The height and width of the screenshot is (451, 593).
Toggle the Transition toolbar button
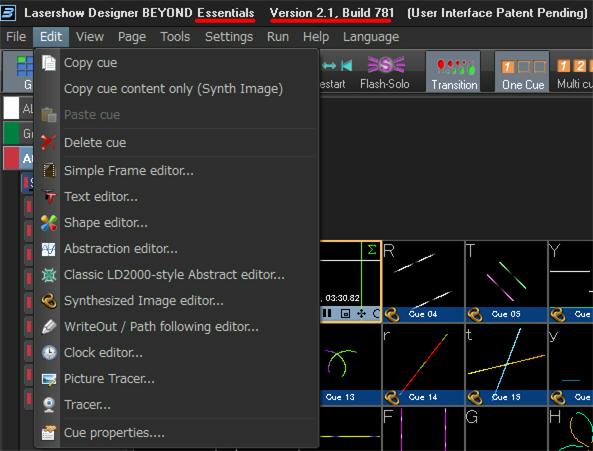pyautogui.click(x=454, y=72)
